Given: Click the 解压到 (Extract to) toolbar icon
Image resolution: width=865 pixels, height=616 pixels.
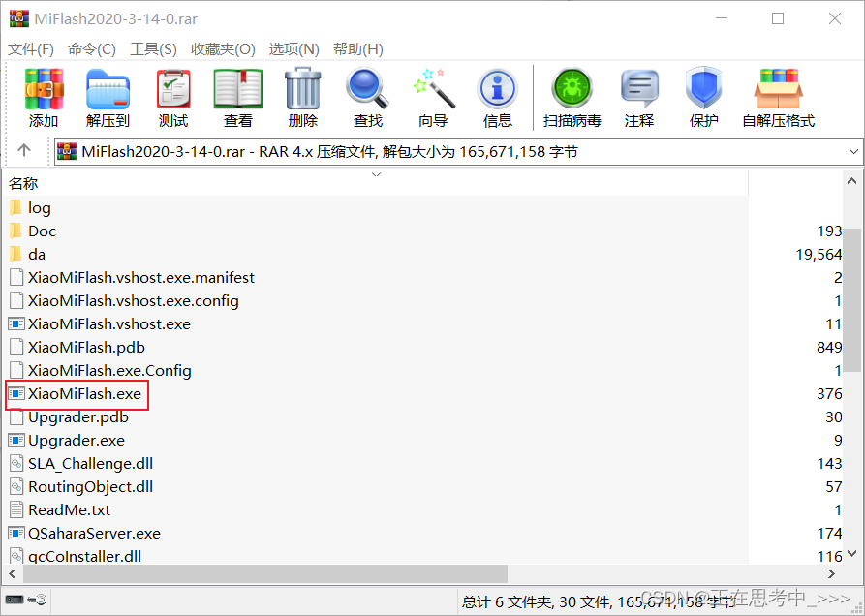Looking at the screenshot, I should coord(108,89).
